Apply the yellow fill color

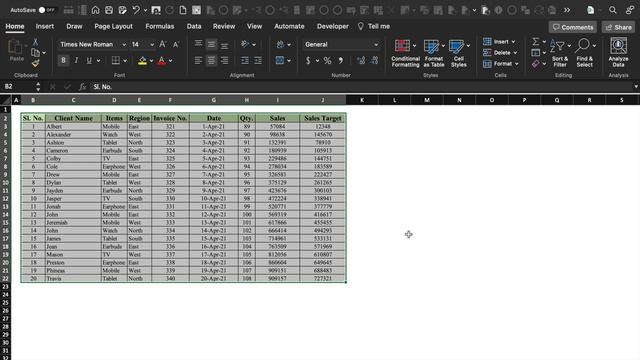[x=142, y=61]
